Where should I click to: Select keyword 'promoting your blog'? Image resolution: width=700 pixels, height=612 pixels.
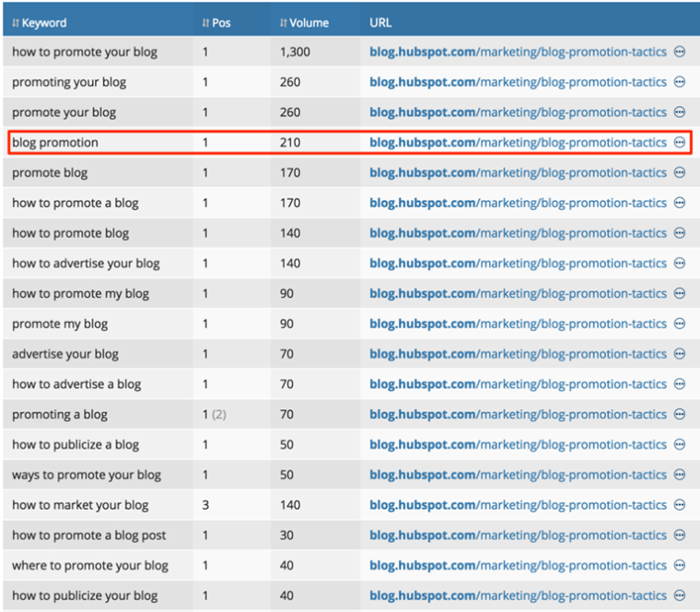click(x=69, y=82)
